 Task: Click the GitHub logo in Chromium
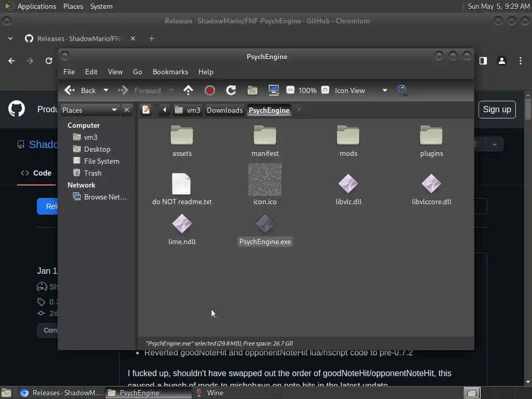(x=17, y=109)
